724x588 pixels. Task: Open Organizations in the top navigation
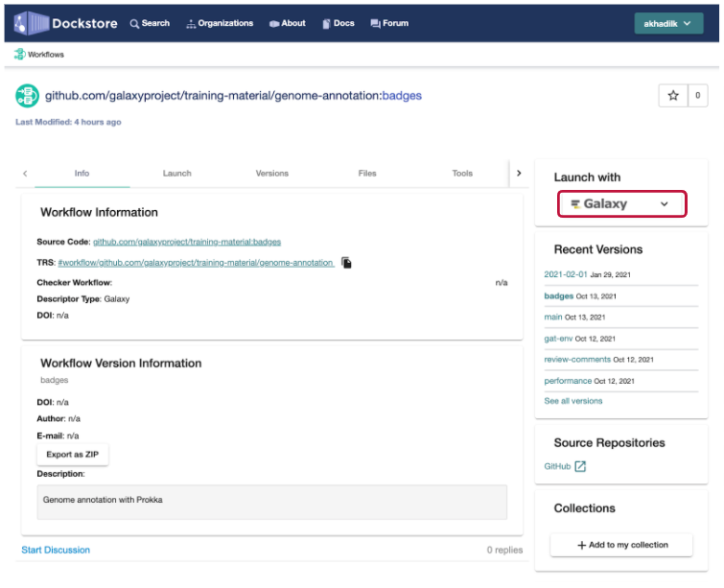pyautogui.click(x=220, y=23)
